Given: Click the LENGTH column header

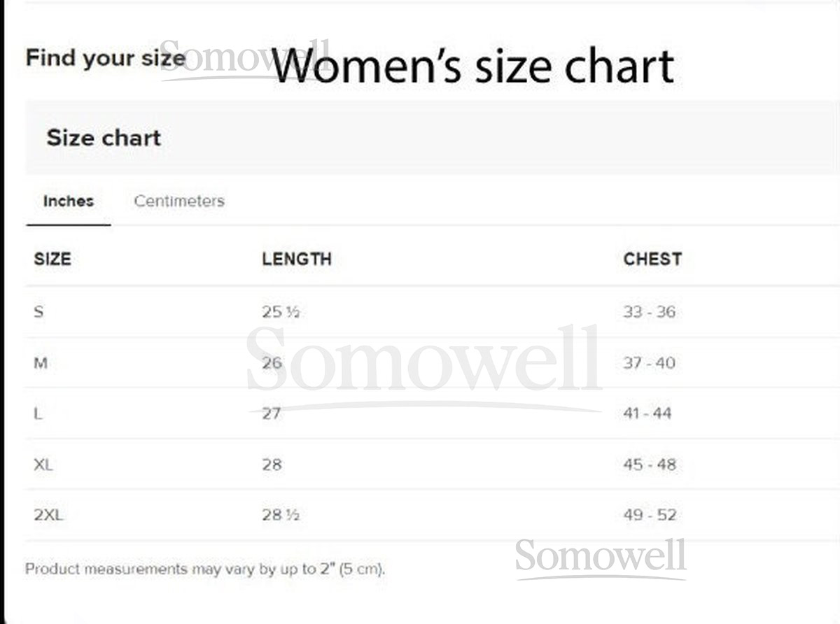Looking at the screenshot, I should 297,260.
